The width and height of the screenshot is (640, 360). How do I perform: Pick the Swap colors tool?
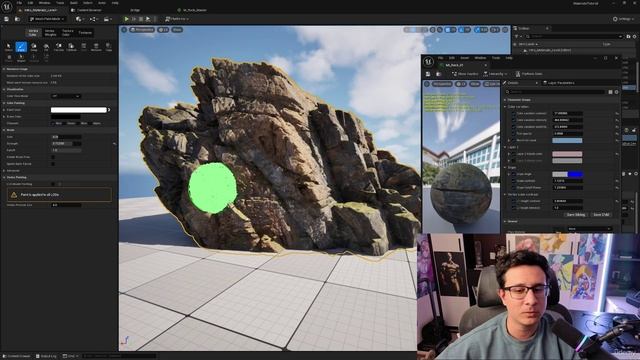(34, 47)
